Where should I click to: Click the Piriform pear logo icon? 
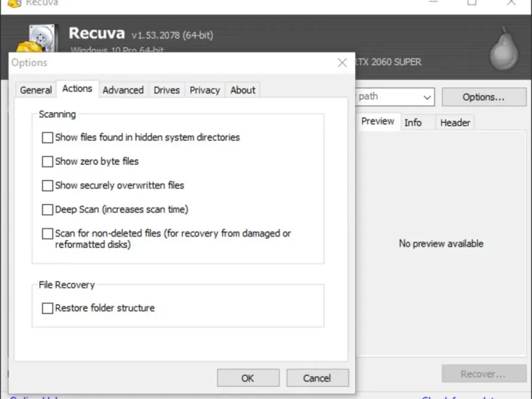click(503, 49)
